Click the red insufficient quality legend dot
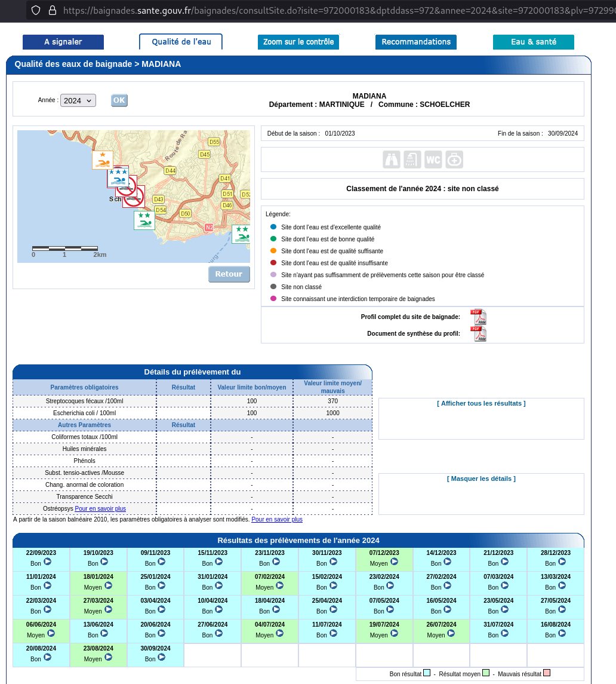This screenshot has height=684, width=616. tap(273, 263)
